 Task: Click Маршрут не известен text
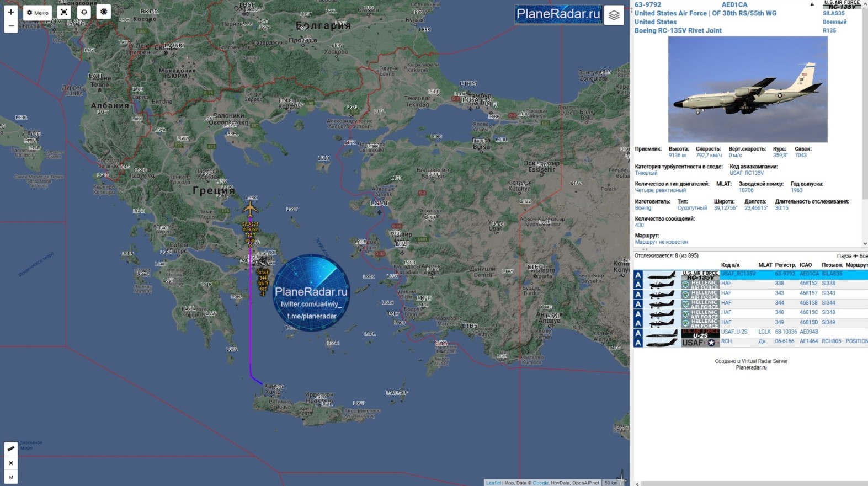(x=662, y=242)
